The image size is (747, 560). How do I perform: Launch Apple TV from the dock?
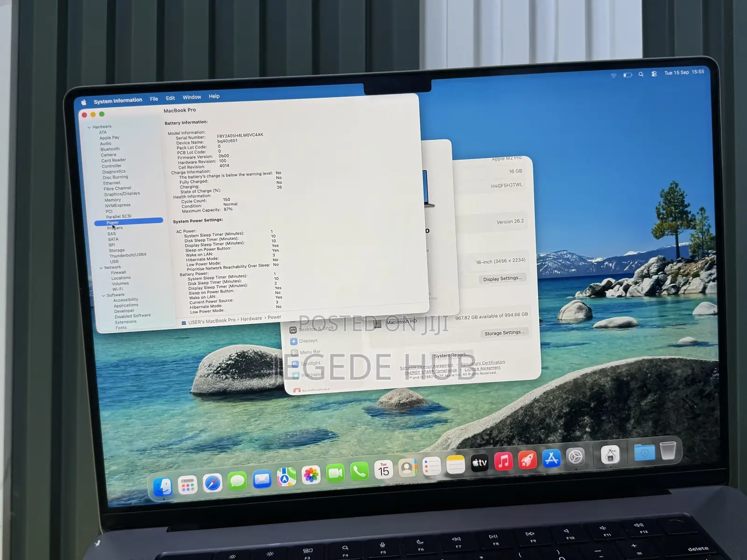[479, 462]
